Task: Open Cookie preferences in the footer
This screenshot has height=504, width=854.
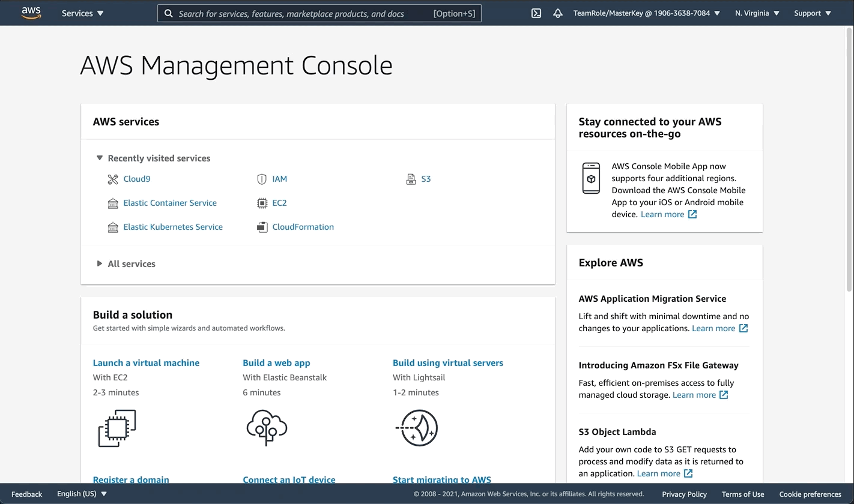Action: click(x=810, y=494)
